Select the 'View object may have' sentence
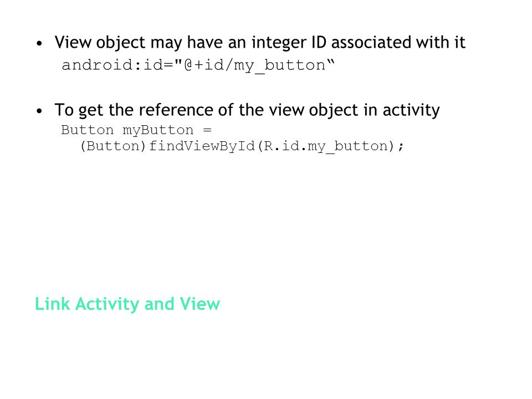The height and width of the screenshot is (399, 532). point(260,43)
